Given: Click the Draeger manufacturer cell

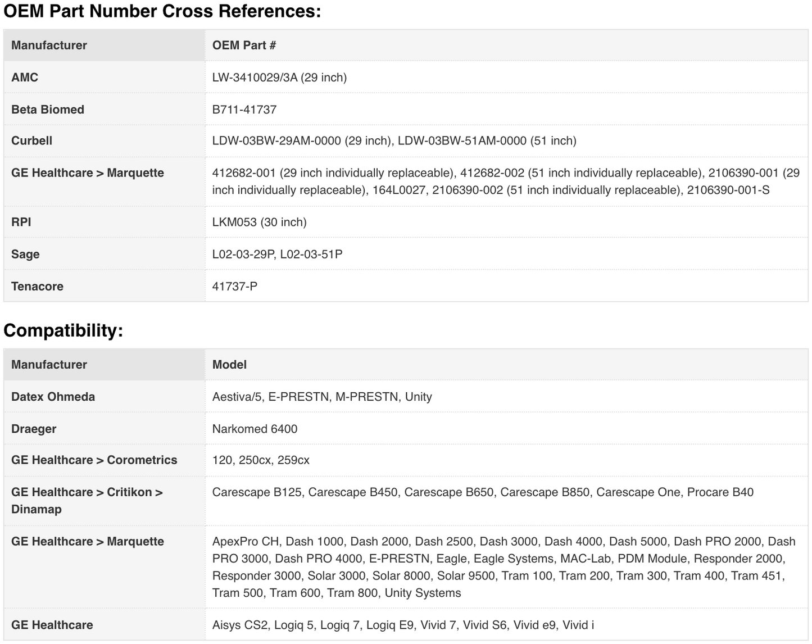Looking at the screenshot, I should point(105,429).
